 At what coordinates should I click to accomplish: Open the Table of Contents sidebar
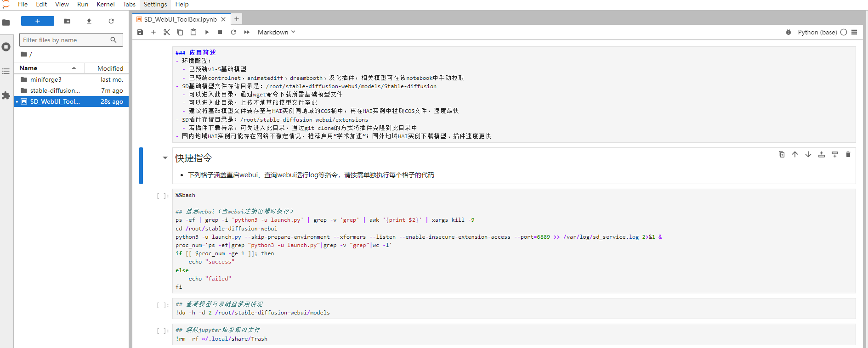coord(6,71)
